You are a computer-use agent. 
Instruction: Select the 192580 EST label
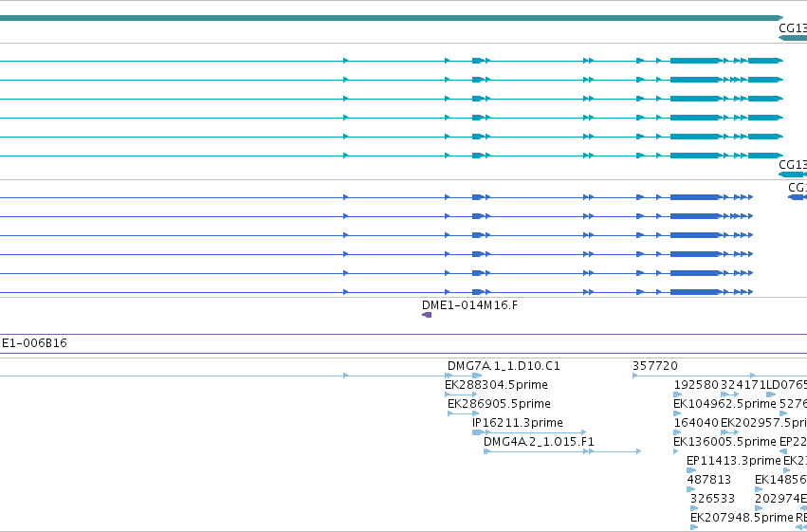(x=696, y=385)
